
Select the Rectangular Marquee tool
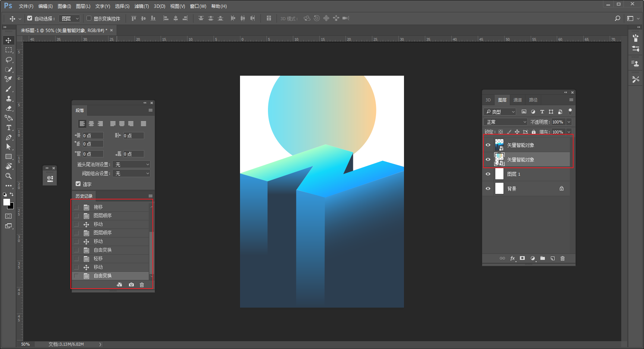(x=9, y=50)
